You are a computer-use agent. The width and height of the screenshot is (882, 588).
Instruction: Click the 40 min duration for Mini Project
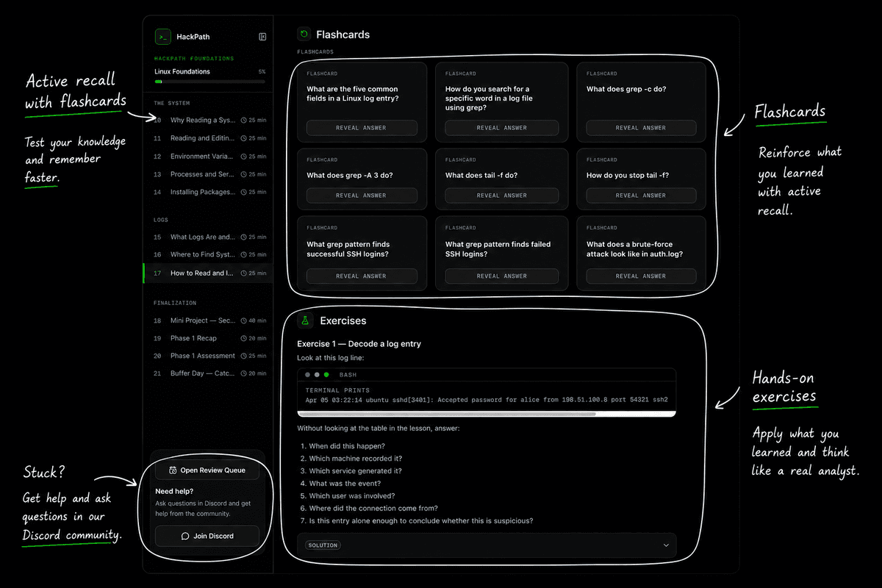[258, 320]
